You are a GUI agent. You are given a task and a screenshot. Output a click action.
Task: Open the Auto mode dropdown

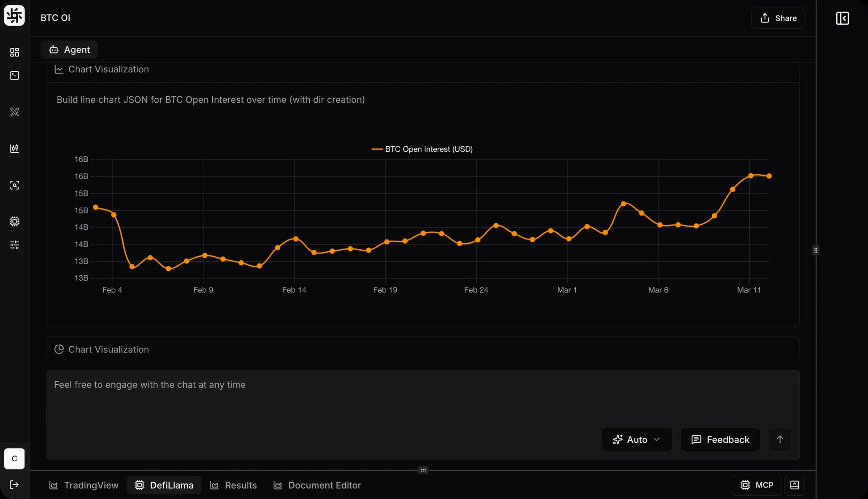tap(637, 439)
